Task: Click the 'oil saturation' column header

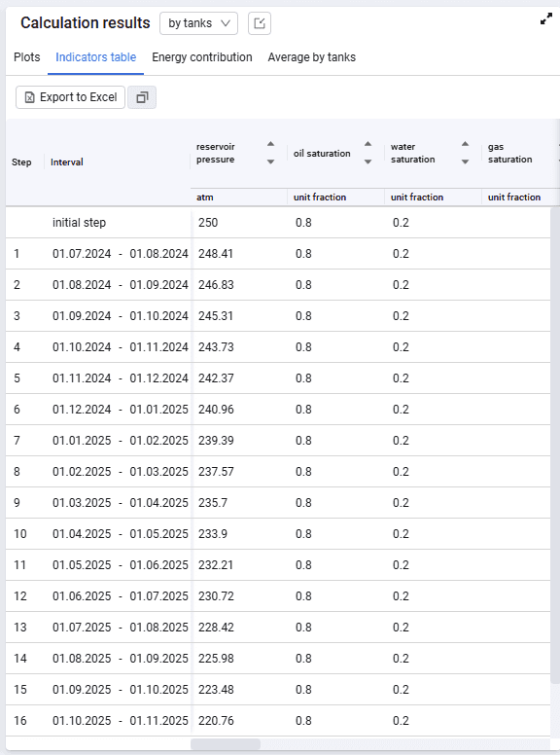Action: point(322,153)
